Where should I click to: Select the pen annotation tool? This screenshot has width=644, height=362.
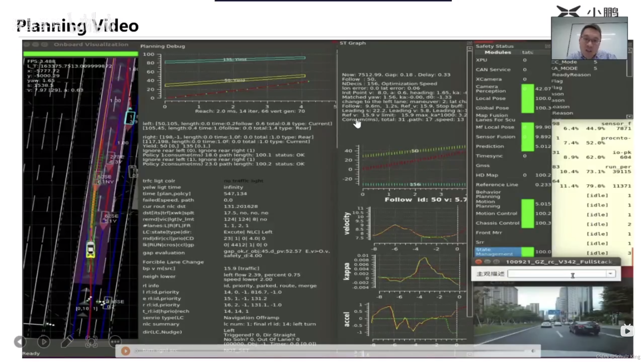point(67,342)
